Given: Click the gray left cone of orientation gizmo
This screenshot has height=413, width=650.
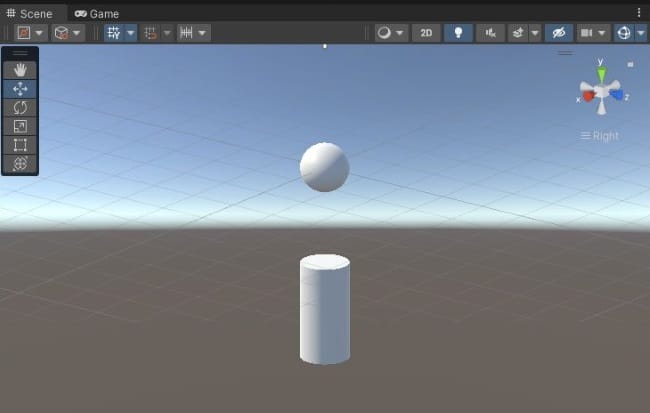Looking at the screenshot, I should (x=587, y=87).
